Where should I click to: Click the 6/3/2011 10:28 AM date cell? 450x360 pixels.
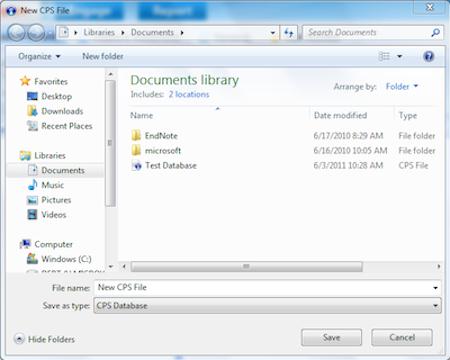[348, 165]
